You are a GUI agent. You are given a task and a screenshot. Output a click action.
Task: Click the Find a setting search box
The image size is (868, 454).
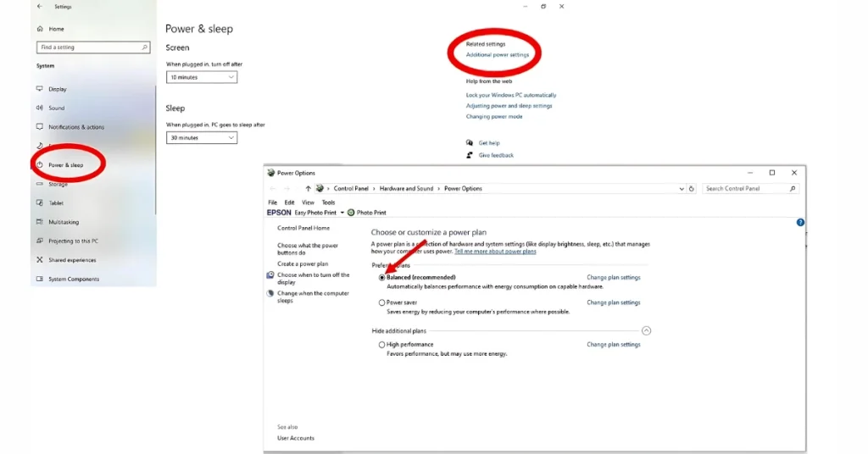click(93, 47)
